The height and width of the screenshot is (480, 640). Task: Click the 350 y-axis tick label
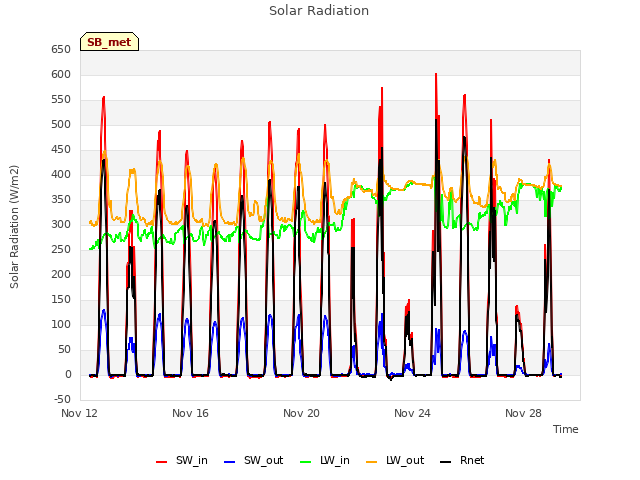[x=61, y=200]
